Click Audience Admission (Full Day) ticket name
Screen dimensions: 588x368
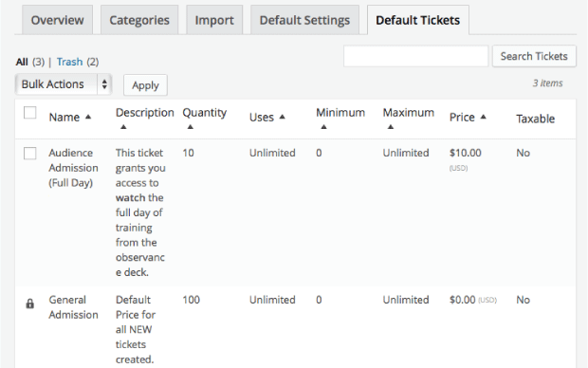[x=74, y=168]
